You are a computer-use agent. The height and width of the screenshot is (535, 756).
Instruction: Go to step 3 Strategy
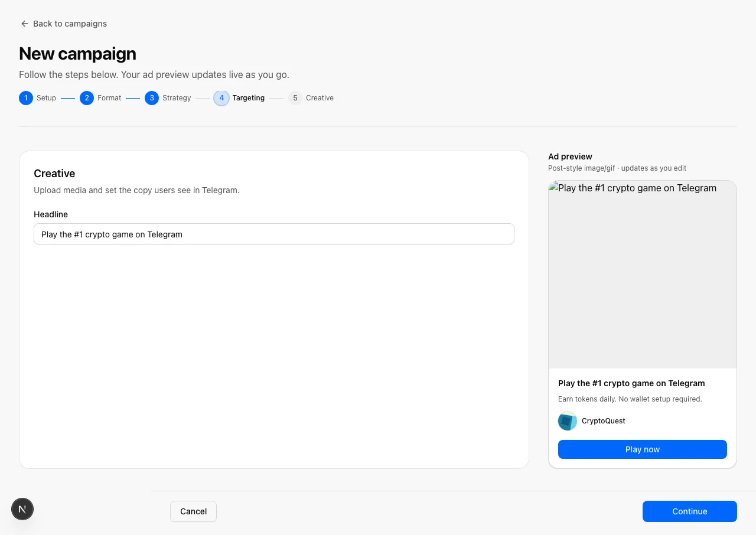coord(168,98)
